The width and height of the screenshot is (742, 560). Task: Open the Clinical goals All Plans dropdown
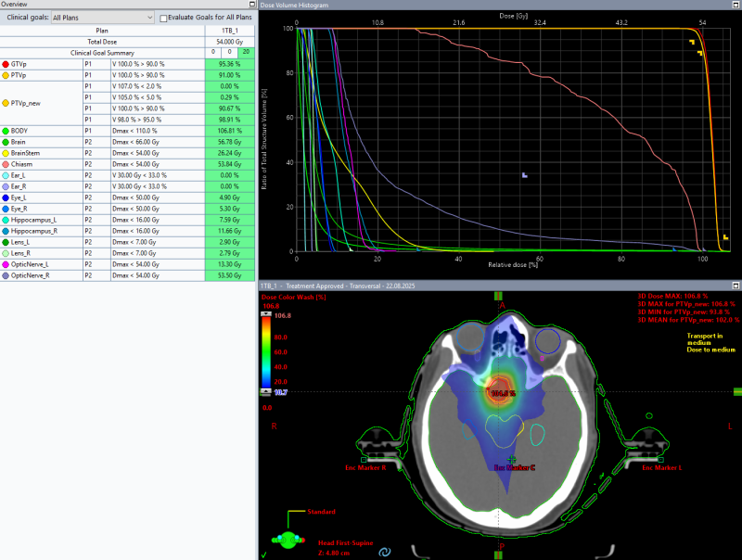tap(102, 18)
